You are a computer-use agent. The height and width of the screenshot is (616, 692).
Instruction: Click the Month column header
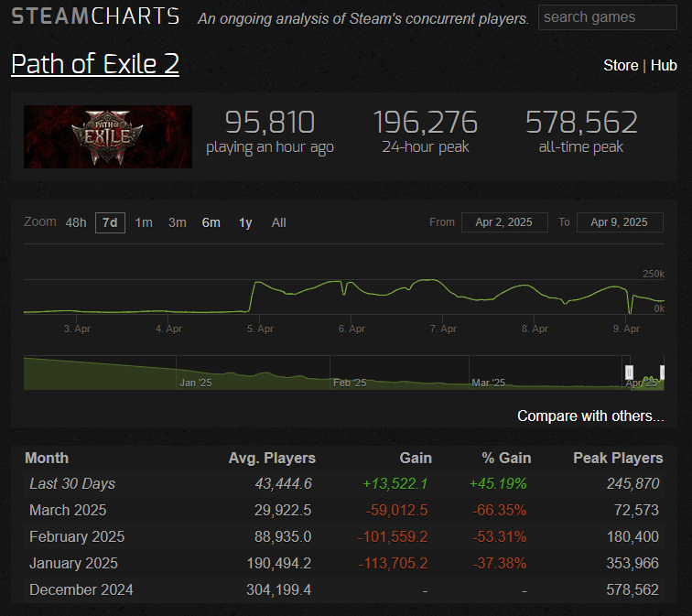point(47,458)
